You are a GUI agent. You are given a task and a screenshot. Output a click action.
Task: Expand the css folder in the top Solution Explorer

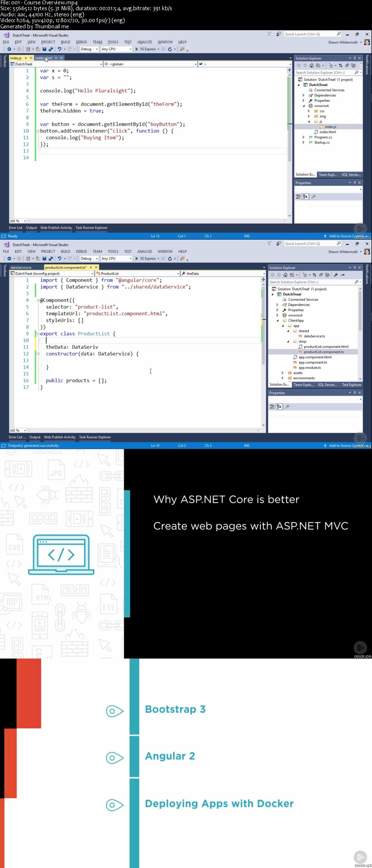(x=309, y=111)
